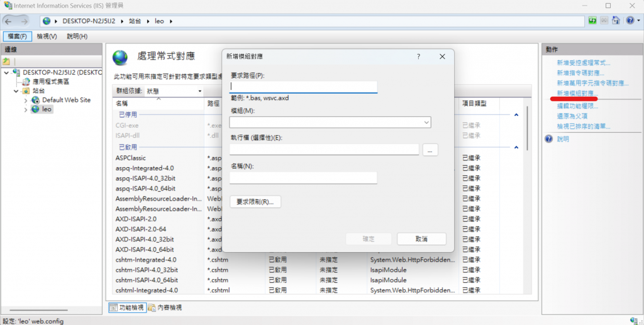Sort by 名稱 column header
The width and height of the screenshot is (644, 325).
pyautogui.click(x=158, y=103)
